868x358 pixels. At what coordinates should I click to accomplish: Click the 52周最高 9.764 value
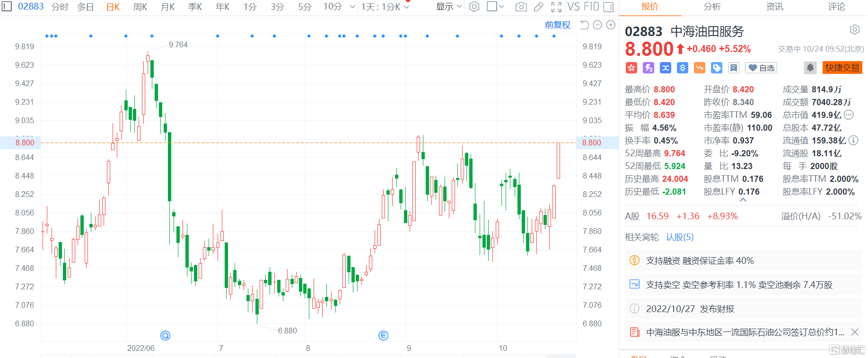pos(675,153)
